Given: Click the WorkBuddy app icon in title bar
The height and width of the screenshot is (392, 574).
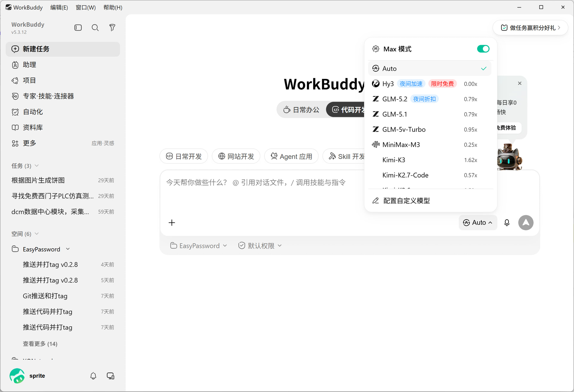Looking at the screenshot, I should point(8,7).
